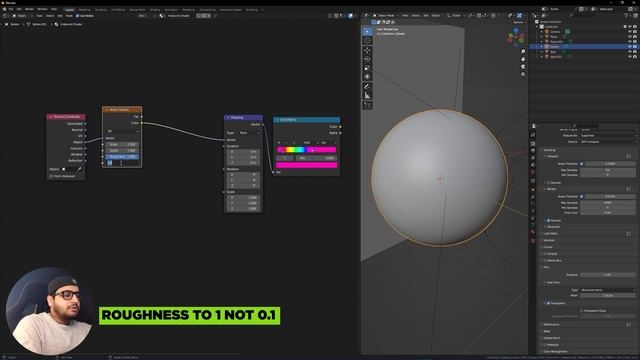
Task: Open Viewport sampling presets icon
Action: (629, 156)
